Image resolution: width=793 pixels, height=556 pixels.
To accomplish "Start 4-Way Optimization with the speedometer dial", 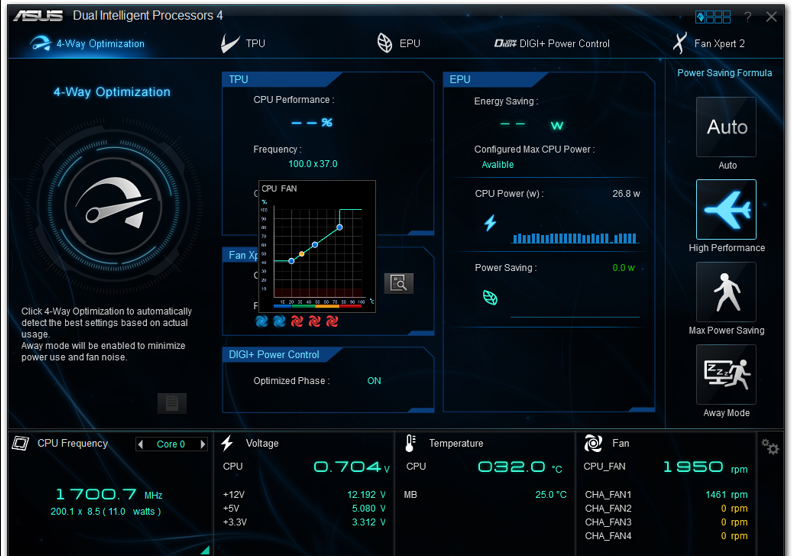I will (x=114, y=207).
